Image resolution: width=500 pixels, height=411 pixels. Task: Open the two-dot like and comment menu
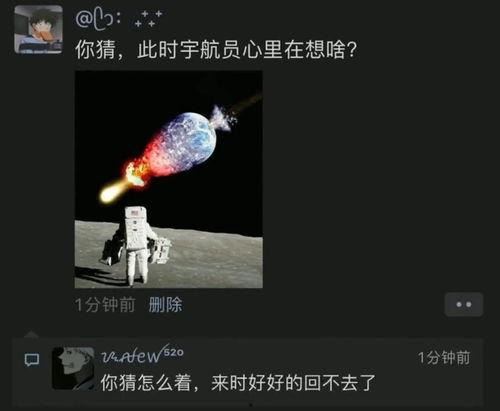(464, 304)
